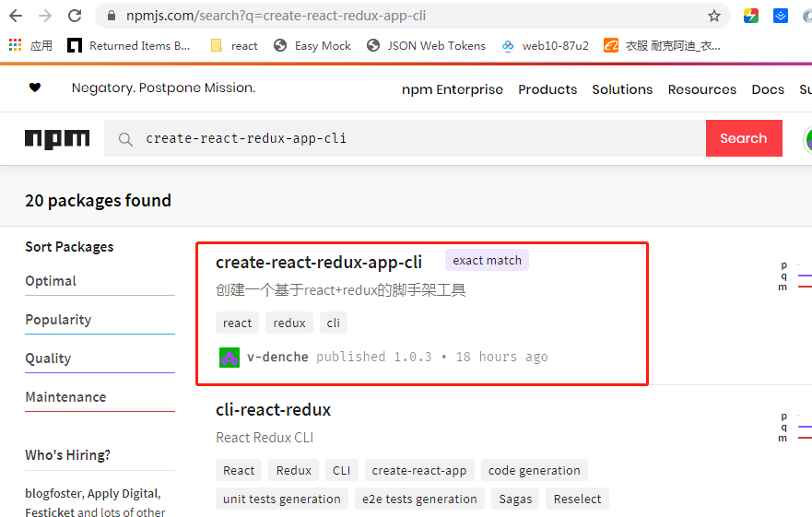Bookmark this page with the star icon
The width and height of the screenshot is (812, 517).
714,16
